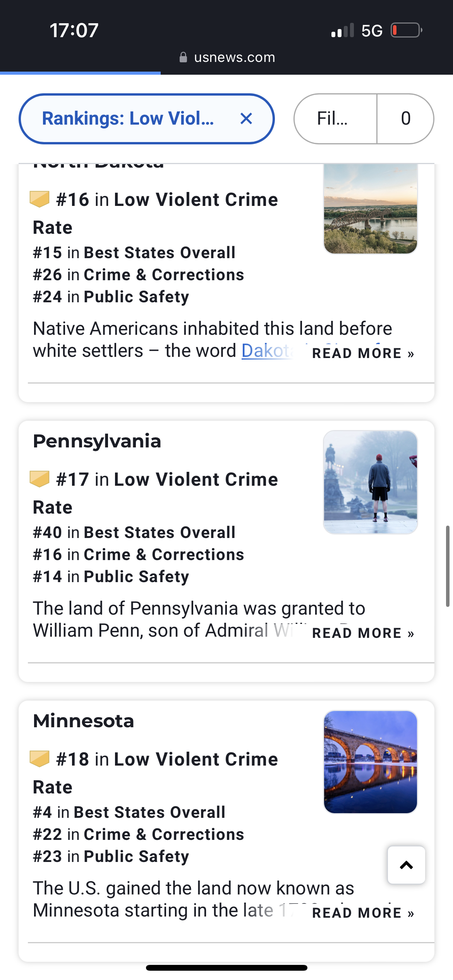Open the Minnesota state heading
The image size is (453, 980).
(83, 721)
